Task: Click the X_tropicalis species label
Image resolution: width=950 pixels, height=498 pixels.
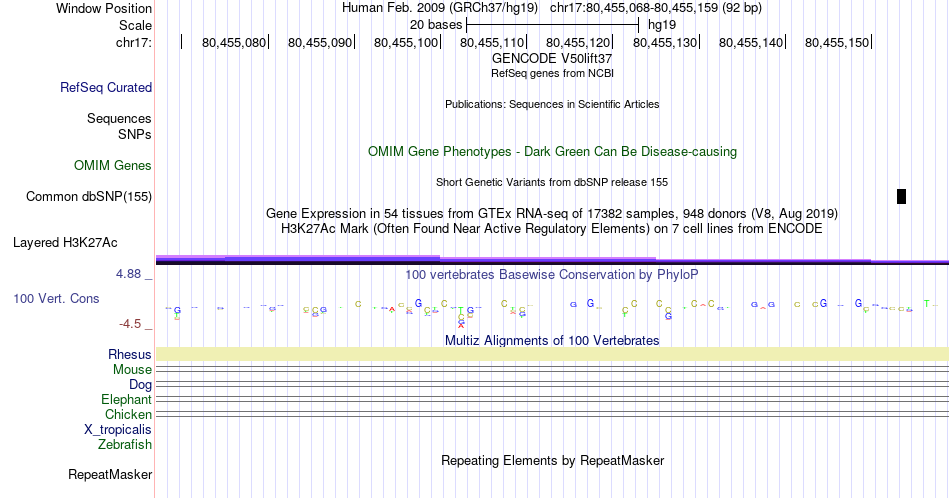Action: 118,430
